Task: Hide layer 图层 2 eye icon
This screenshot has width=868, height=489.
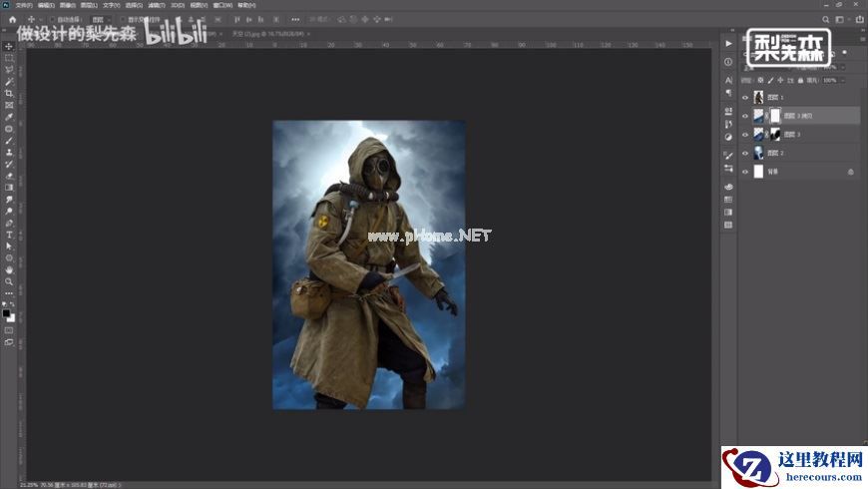Action: (x=745, y=153)
